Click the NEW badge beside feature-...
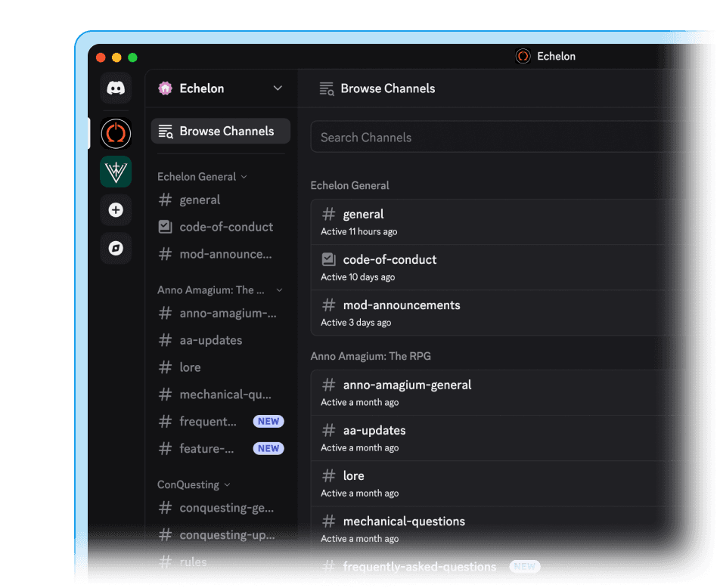The image size is (720, 588). tap(268, 448)
